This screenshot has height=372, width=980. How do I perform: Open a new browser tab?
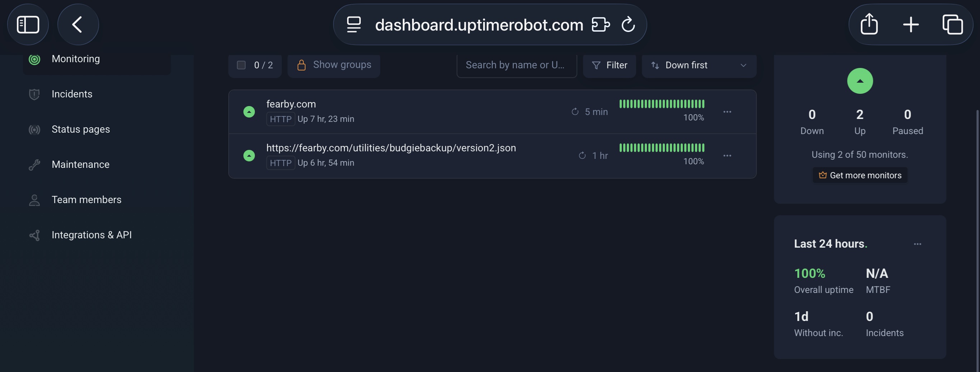[x=911, y=25]
